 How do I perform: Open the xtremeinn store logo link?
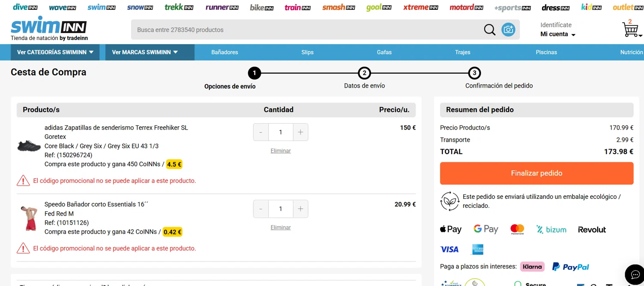tap(421, 7)
